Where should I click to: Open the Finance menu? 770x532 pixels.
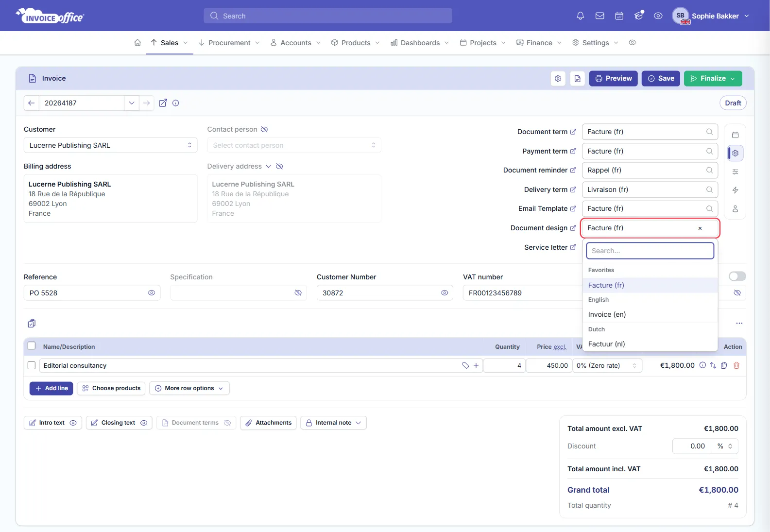click(539, 43)
